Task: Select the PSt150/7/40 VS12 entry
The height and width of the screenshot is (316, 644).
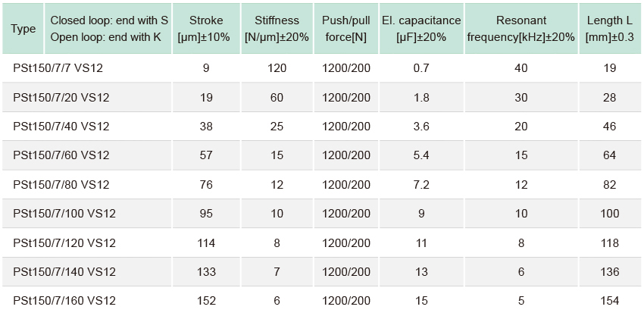Action: [x=61, y=126]
